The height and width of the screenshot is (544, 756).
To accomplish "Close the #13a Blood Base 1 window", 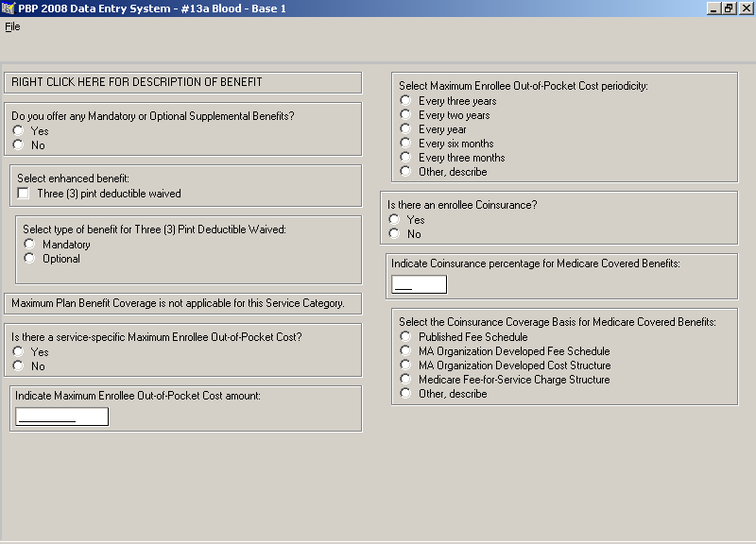I will [746, 8].
